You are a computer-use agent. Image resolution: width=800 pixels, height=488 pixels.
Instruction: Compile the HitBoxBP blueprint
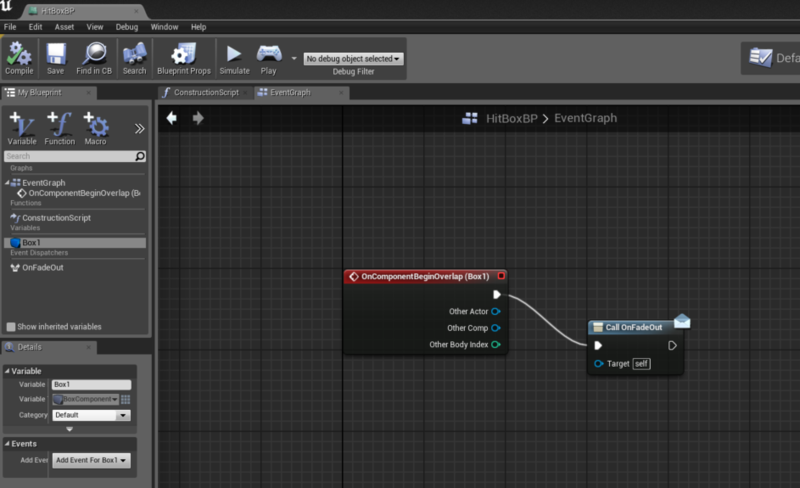(19, 58)
